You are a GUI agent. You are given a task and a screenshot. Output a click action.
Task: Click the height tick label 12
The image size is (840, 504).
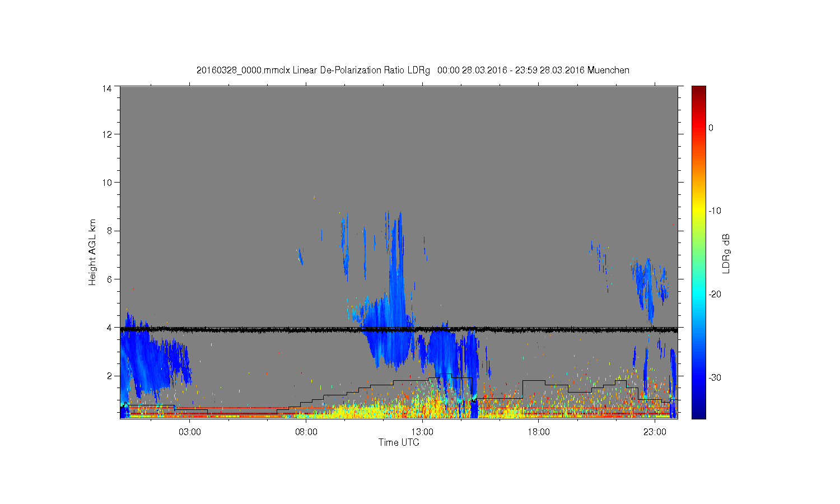pyautogui.click(x=107, y=134)
